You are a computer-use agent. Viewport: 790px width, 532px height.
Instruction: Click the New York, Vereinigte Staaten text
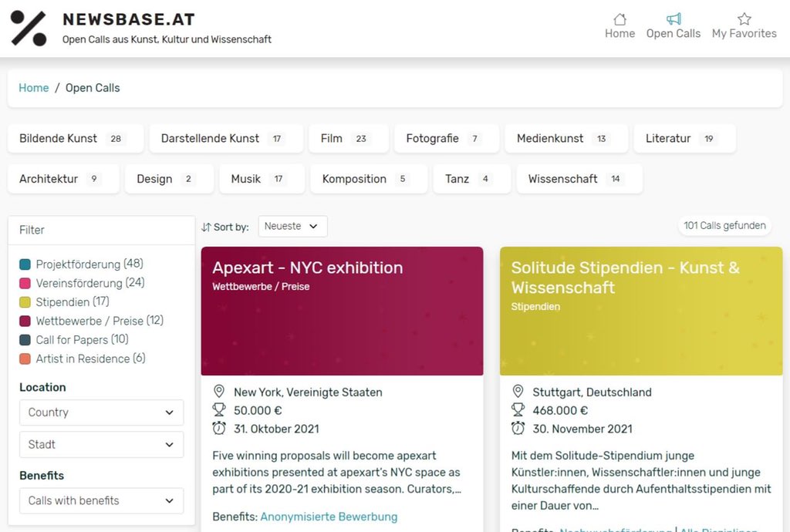click(308, 392)
